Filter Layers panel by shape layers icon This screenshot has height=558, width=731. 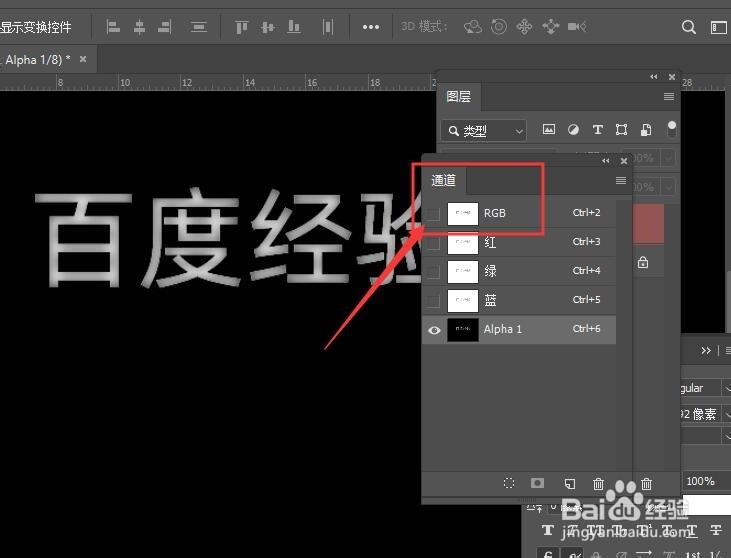[x=621, y=129]
